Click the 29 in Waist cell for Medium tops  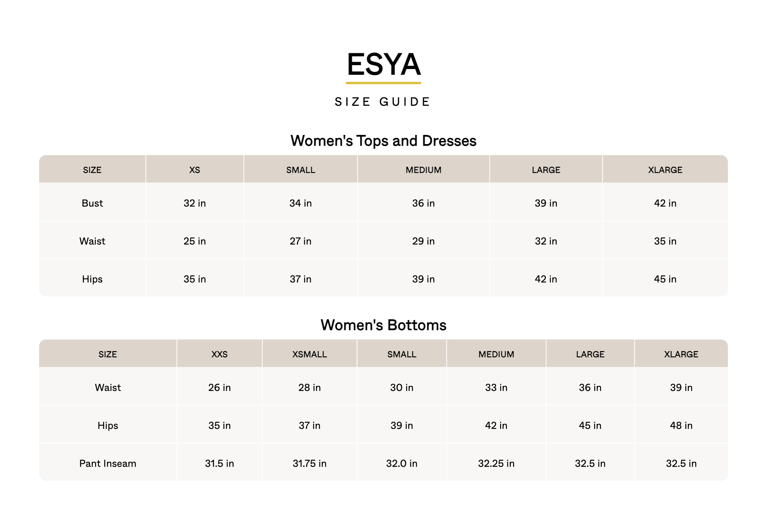pyautogui.click(x=423, y=241)
